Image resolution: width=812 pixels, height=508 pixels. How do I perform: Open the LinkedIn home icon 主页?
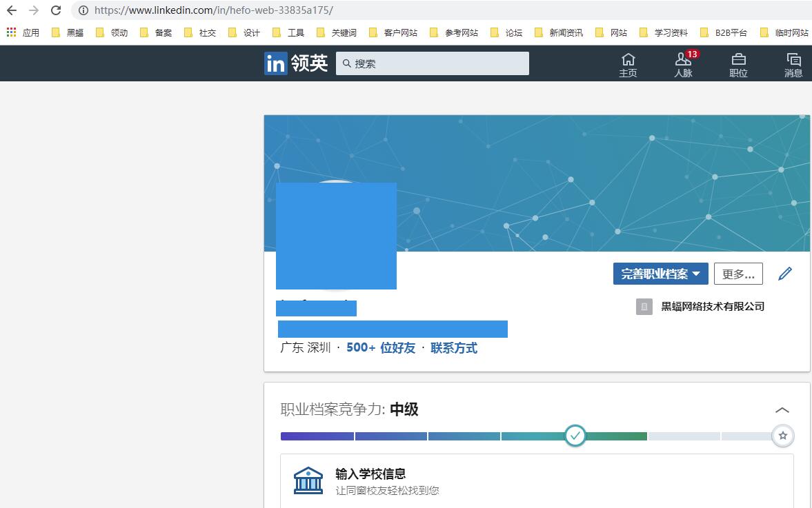point(628,63)
